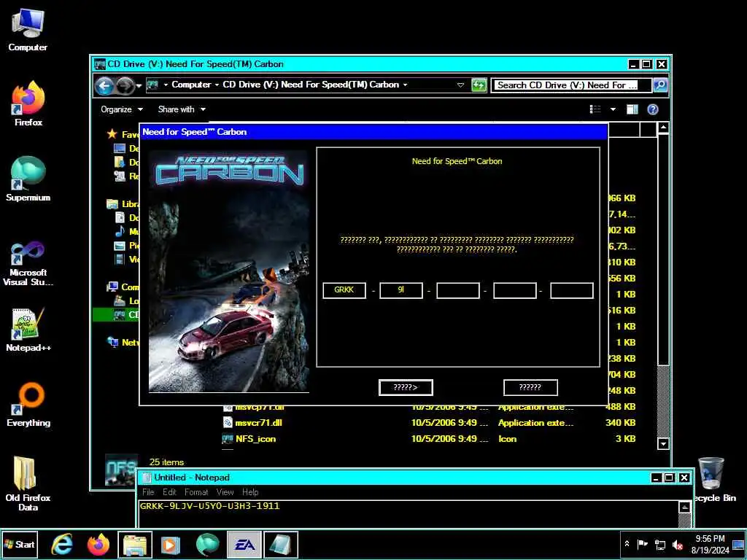Click the ?????> next button in installer
This screenshot has height=560, width=747.
click(x=406, y=388)
